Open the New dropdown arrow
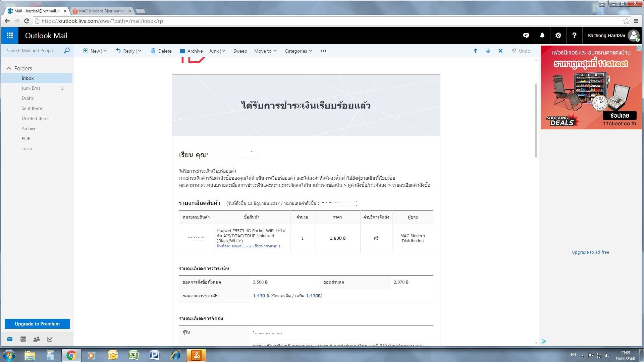Image resolution: width=644 pixels, height=362 pixels. click(105, 51)
